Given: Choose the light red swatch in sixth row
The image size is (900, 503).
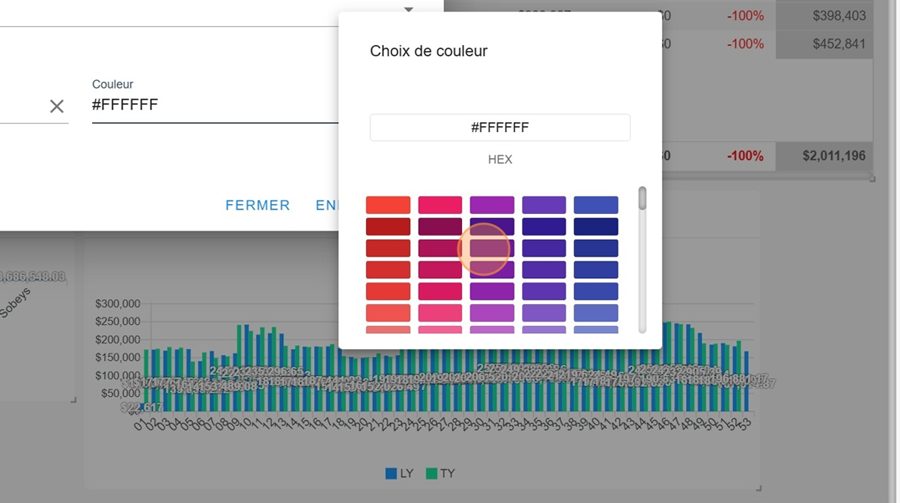Looking at the screenshot, I should tap(388, 313).
